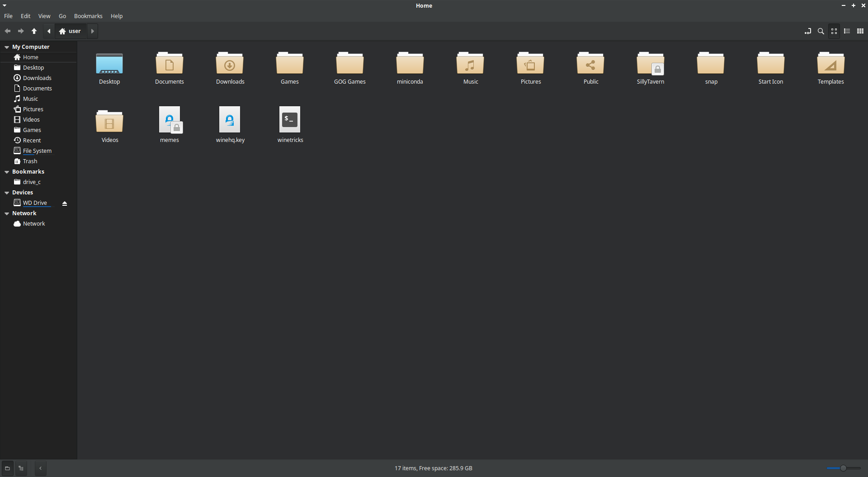Go back using the back arrow
The image size is (868, 477).
8,31
